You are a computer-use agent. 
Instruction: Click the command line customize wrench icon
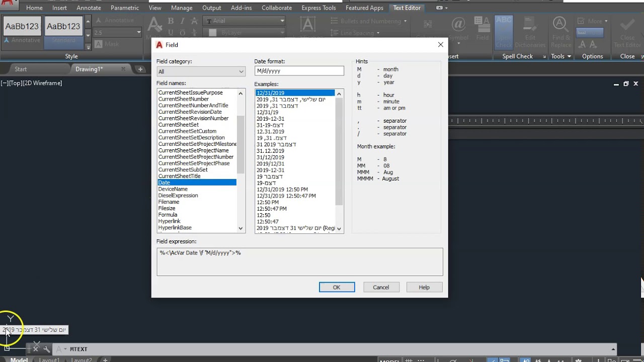[x=47, y=349]
